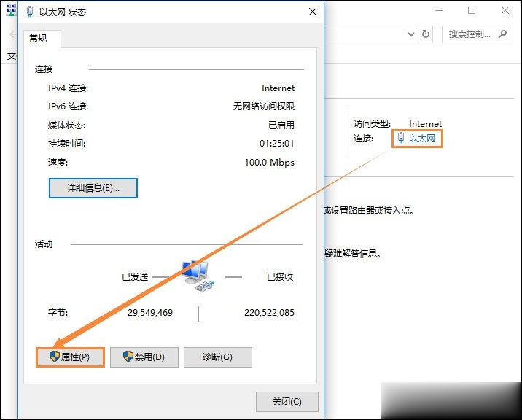Open the 以太网 link in background window
Screen dimensions: 522x420
coord(422,139)
